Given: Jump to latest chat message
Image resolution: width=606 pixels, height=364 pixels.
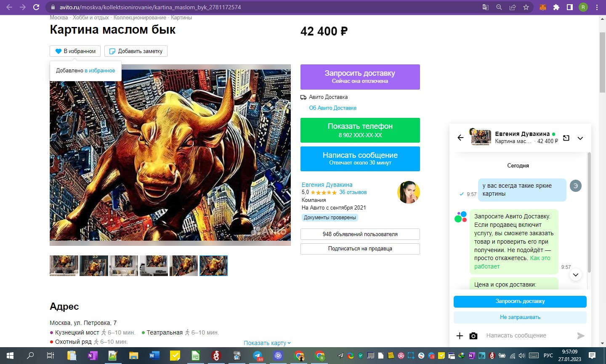Looking at the screenshot, I should coord(575,275).
